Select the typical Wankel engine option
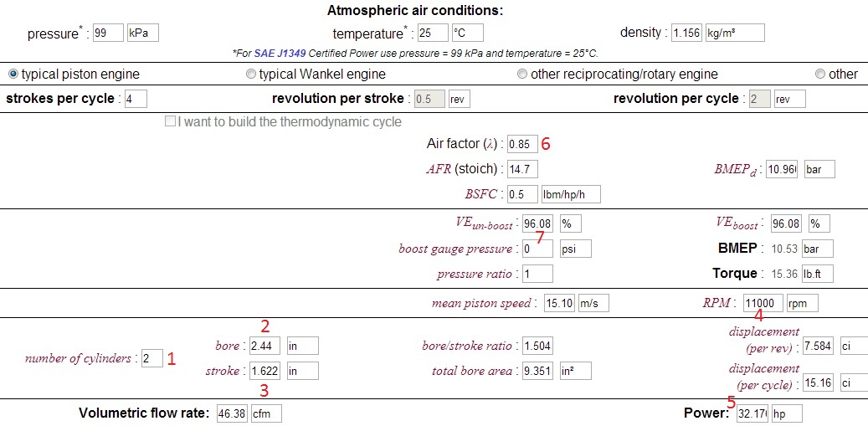Image resolution: width=868 pixels, height=426 pixels. tap(251, 74)
